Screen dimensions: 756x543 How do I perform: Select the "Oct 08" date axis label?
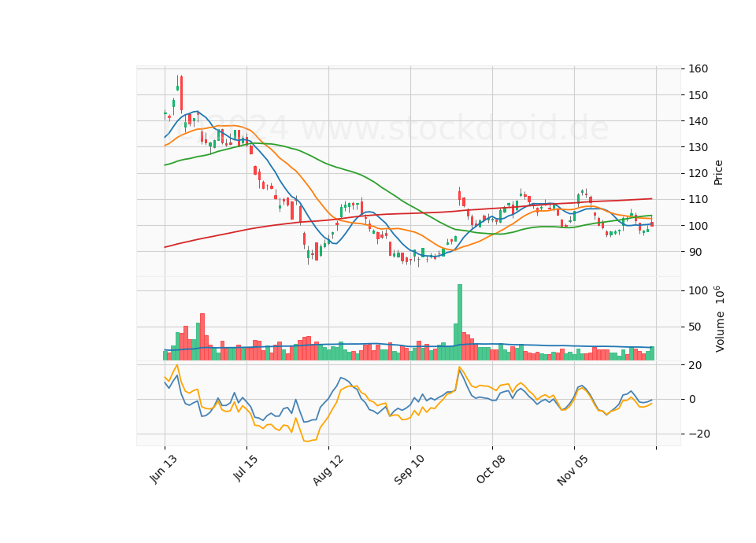coord(491,469)
